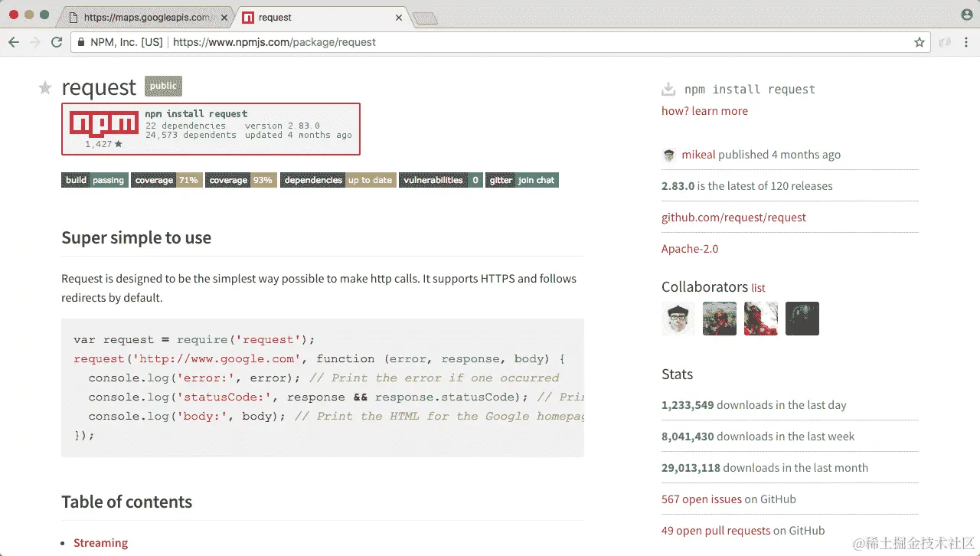Click '8,041,430 downloads in the last week'
The height and width of the screenshot is (556, 980).
(x=758, y=437)
